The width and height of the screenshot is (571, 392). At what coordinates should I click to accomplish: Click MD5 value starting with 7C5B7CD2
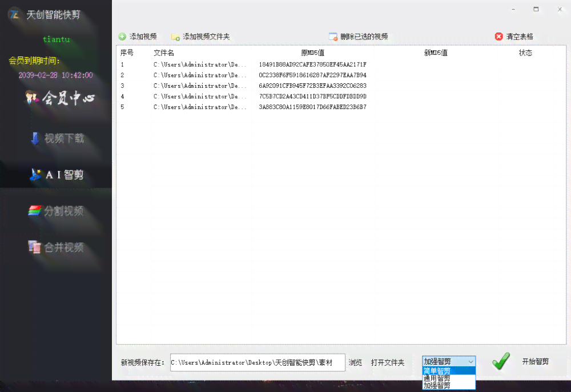pyautogui.click(x=312, y=96)
